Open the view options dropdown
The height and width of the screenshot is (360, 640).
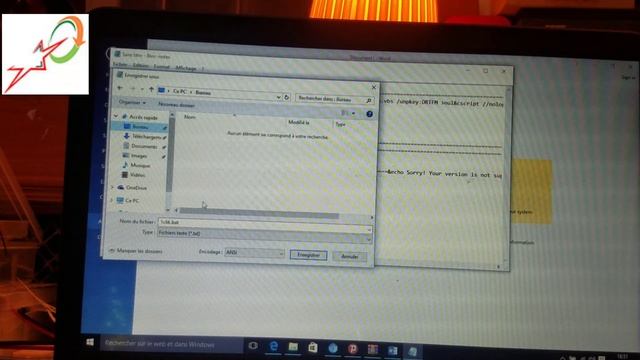(x=354, y=113)
